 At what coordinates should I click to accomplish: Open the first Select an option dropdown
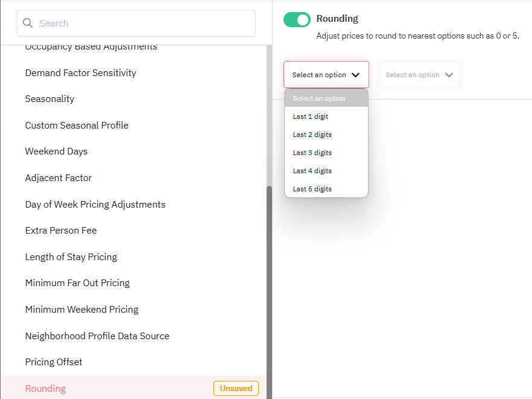click(326, 75)
